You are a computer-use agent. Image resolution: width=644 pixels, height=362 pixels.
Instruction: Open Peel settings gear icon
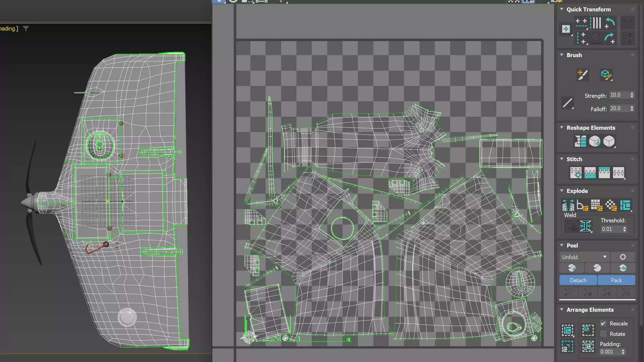(623, 257)
